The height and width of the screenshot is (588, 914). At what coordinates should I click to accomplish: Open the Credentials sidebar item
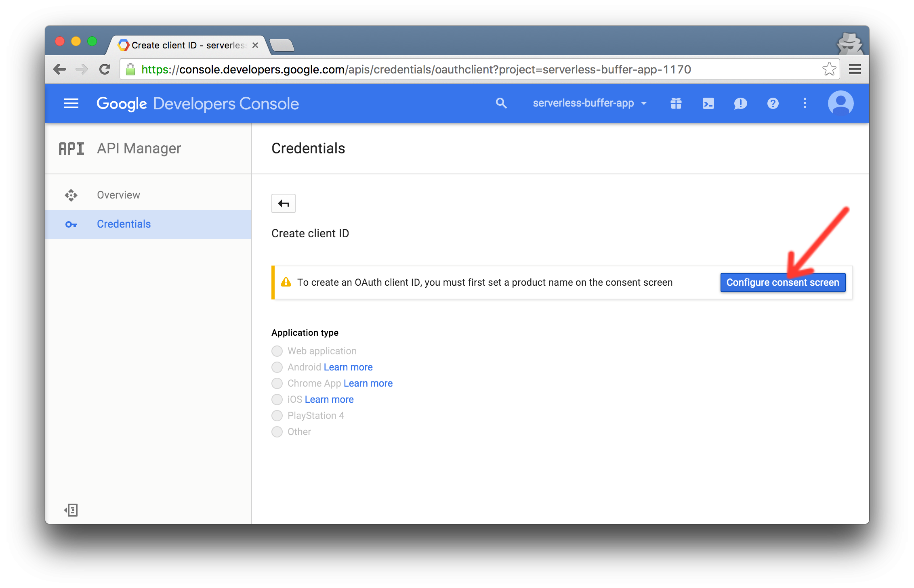(148, 224)
